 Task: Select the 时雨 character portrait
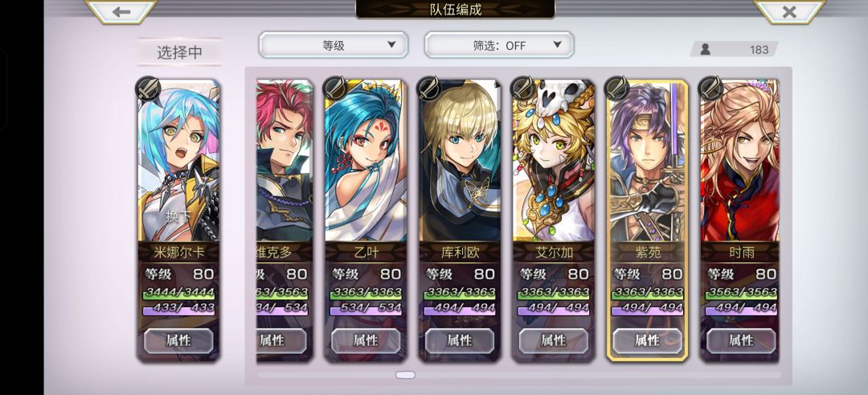click(740, 161)
